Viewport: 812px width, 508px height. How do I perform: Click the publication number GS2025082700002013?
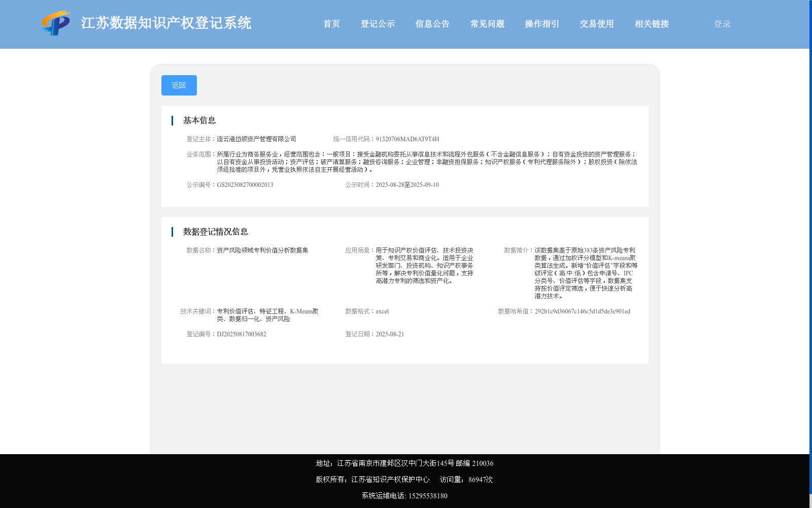(x=245, y=185)
